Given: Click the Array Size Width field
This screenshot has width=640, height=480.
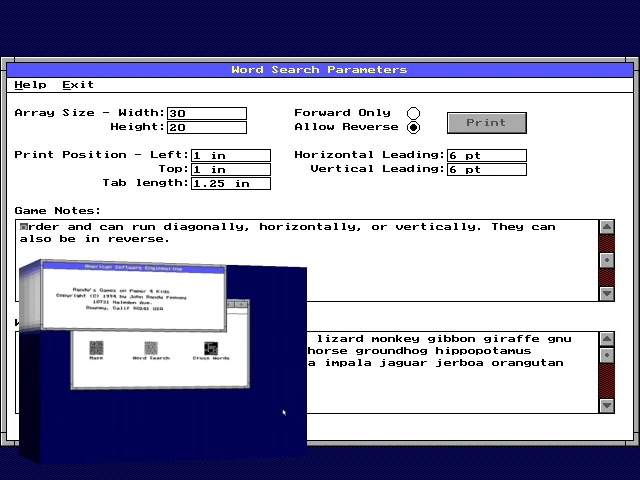Looking at the screenshot, I should tap(207, 113).
